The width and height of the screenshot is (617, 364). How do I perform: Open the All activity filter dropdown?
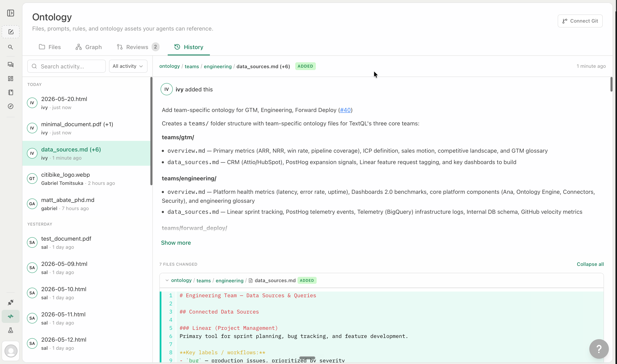pos(128,66)
